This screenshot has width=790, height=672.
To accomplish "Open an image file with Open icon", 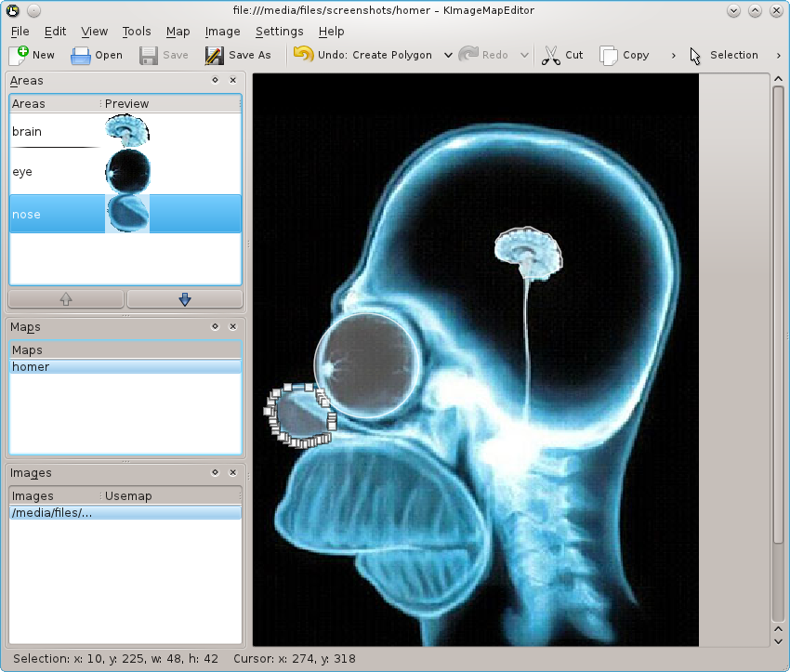I will click(81, 55).
